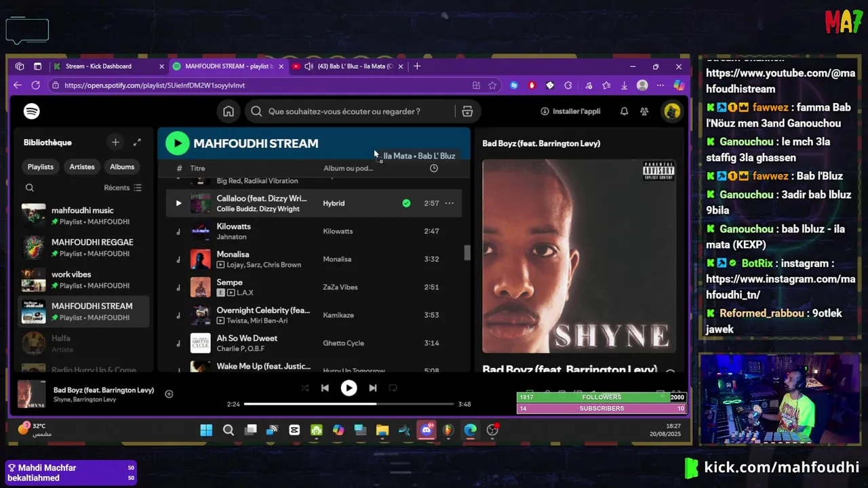The height and width of the screenshot is (488, 868).
Task: Click the Kilowatts song title
Action: (x=233, y=226)
